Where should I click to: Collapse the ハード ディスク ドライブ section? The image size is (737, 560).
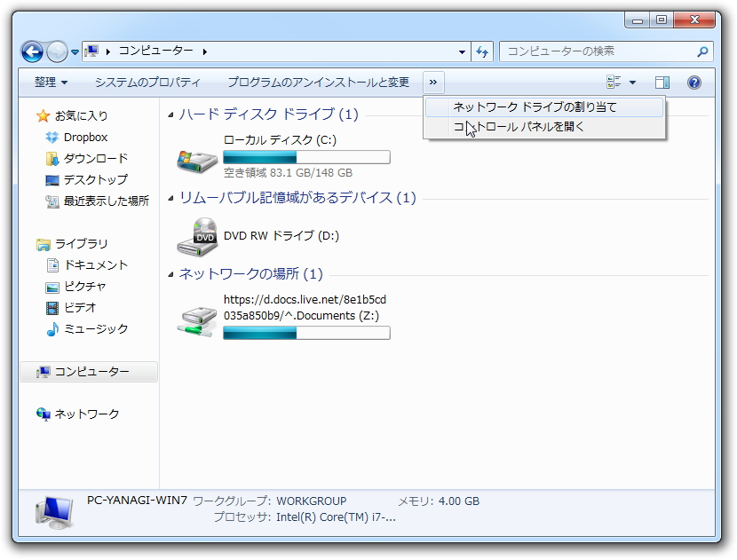pyautogui.click(x=170, y=114)
